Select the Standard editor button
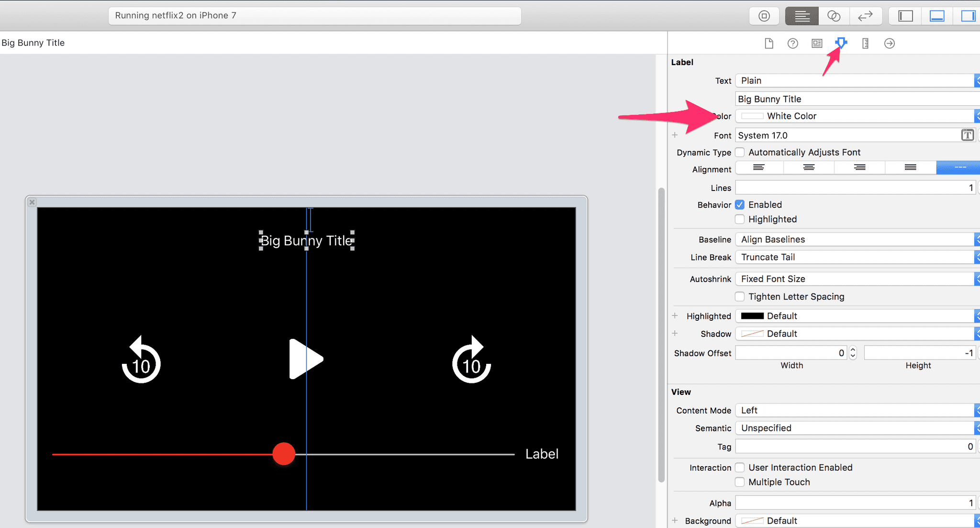Screen dimensions: 980x528 tap(802, 16)
